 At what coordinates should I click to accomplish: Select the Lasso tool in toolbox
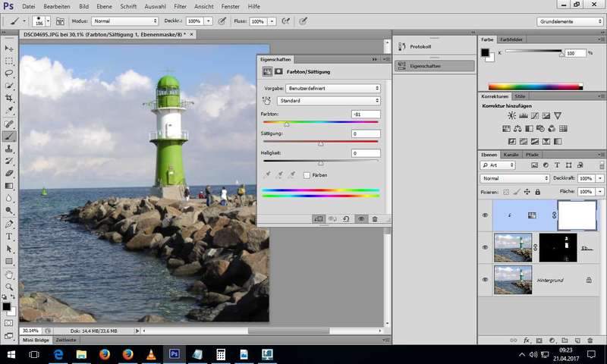[9, 74]
